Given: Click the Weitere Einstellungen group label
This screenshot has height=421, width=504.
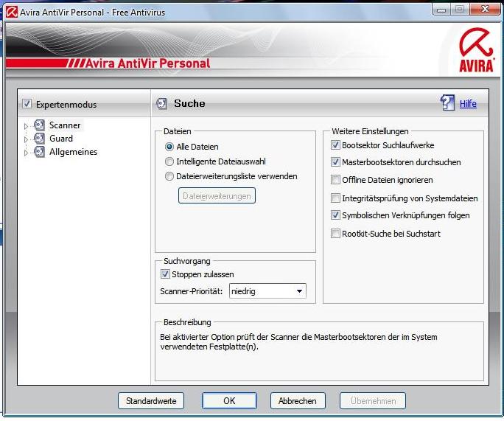Looking at the screenshot, I should coord(371,131).
